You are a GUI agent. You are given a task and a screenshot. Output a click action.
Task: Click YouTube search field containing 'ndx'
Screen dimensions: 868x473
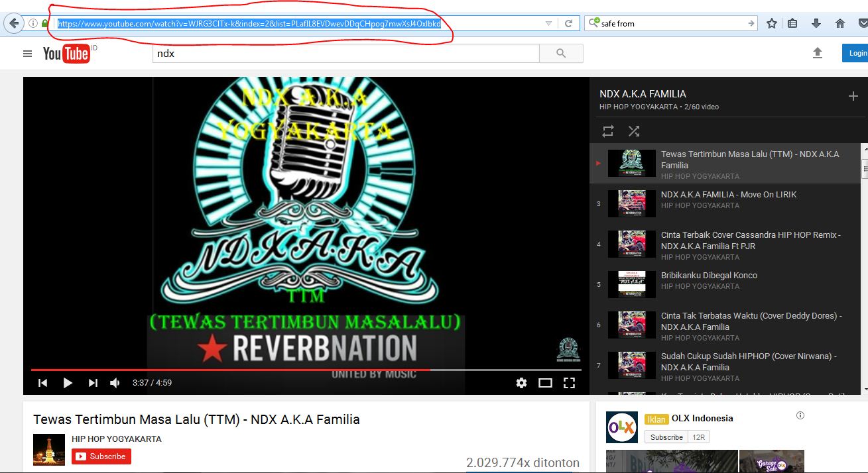[x=345, y=54]
